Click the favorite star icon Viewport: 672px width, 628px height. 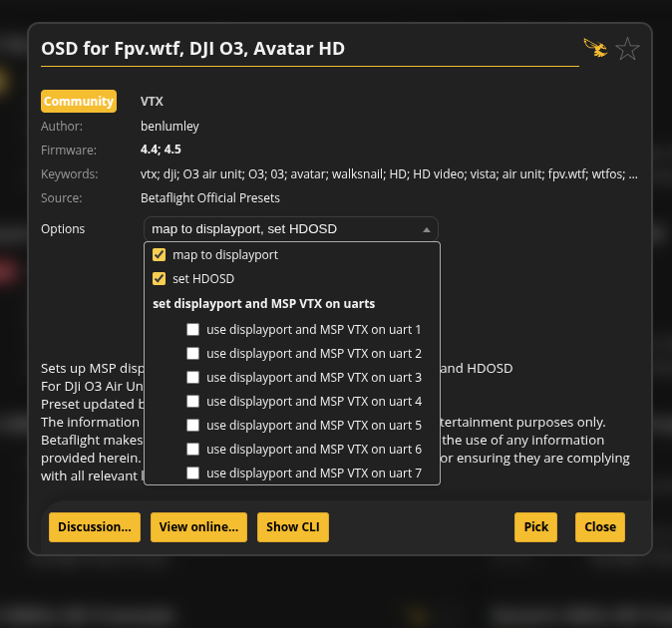[627, 49]
